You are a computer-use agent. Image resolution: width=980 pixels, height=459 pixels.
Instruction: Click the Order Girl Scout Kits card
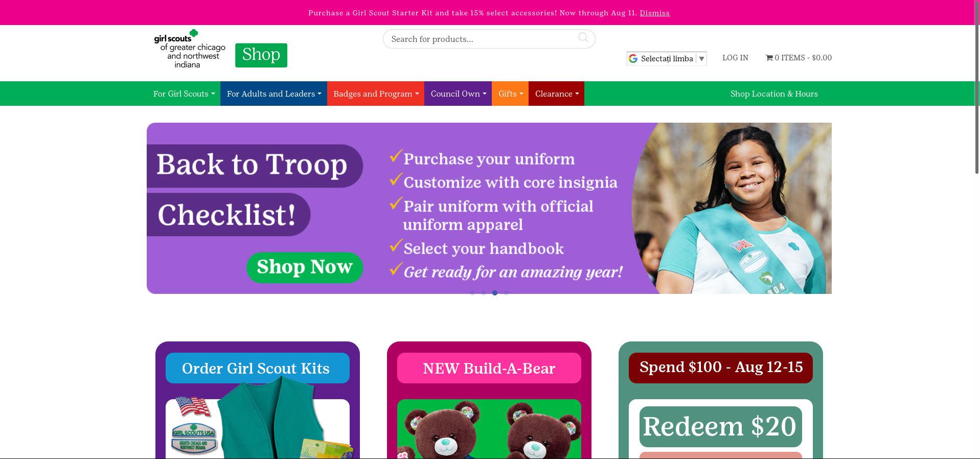[x=258, y=400]
